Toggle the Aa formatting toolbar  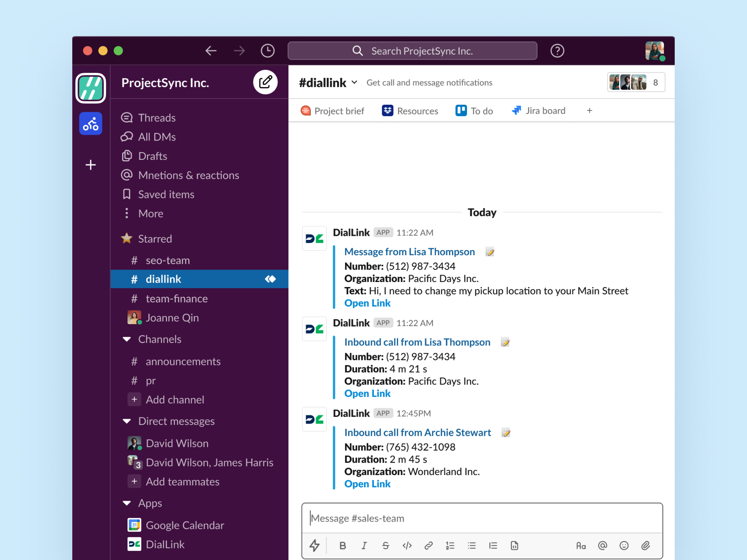(581, 545)
